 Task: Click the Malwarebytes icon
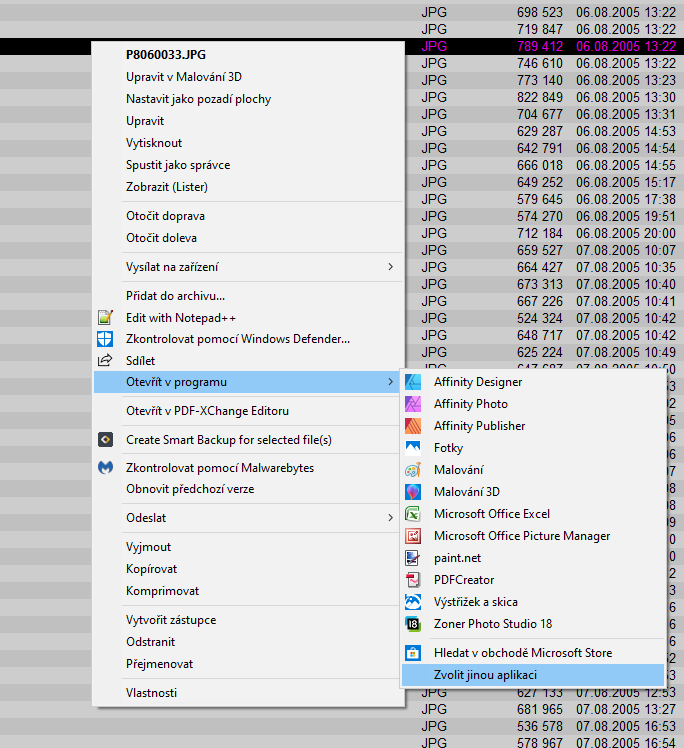(x=105, y=468)
